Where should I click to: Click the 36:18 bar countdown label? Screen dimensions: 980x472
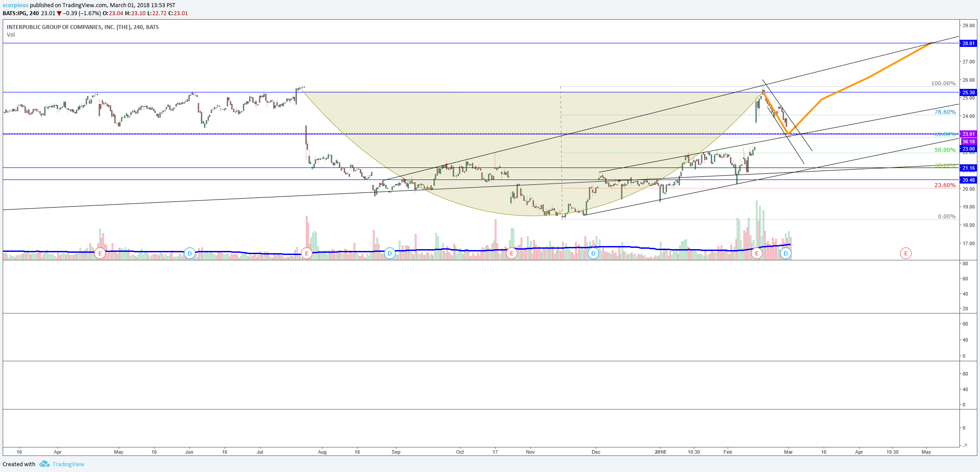pos(968,142)
